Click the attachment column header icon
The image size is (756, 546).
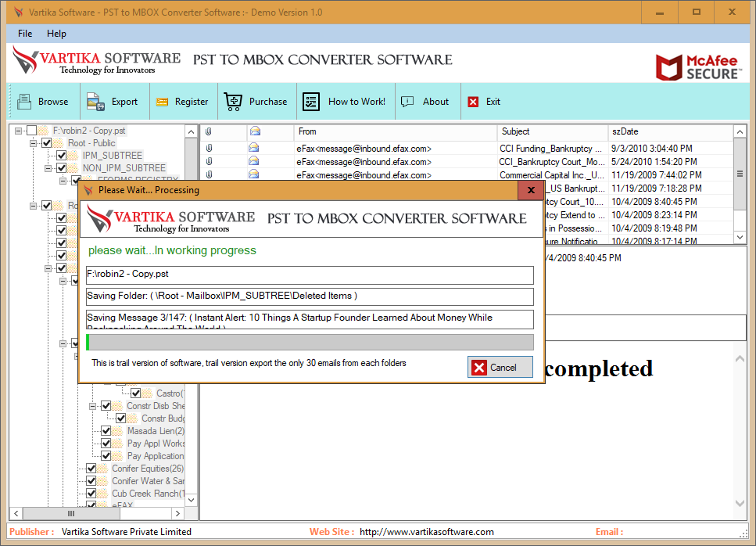click(209, 131)
